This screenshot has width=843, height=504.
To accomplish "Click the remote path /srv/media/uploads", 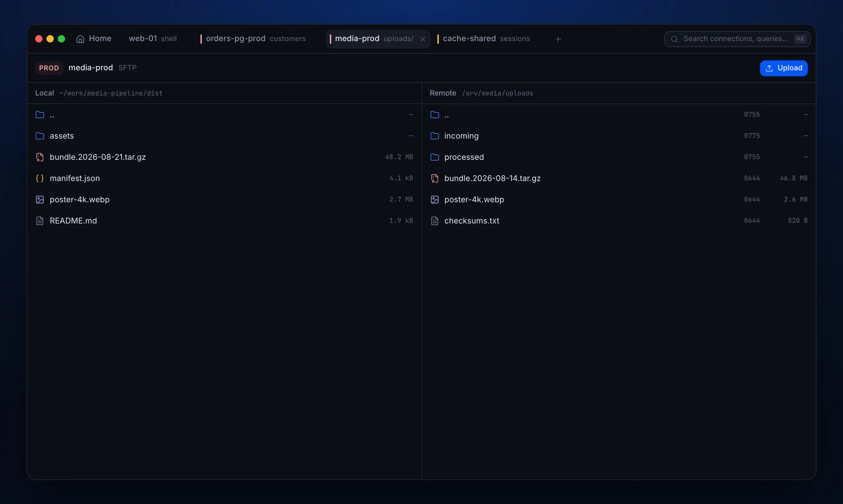I will click(x=497, y=94).
